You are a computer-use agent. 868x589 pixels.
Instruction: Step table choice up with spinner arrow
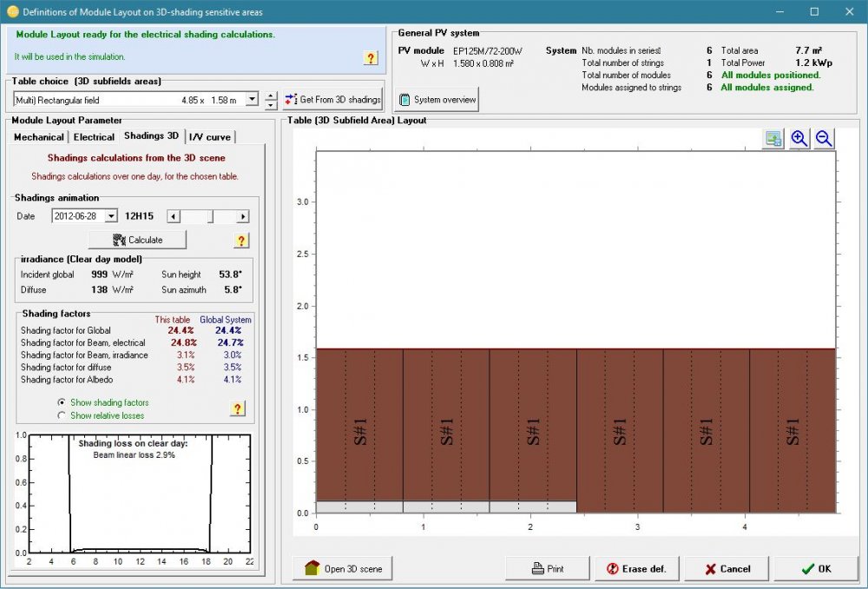pyautogui.click(x=271, y=96)
